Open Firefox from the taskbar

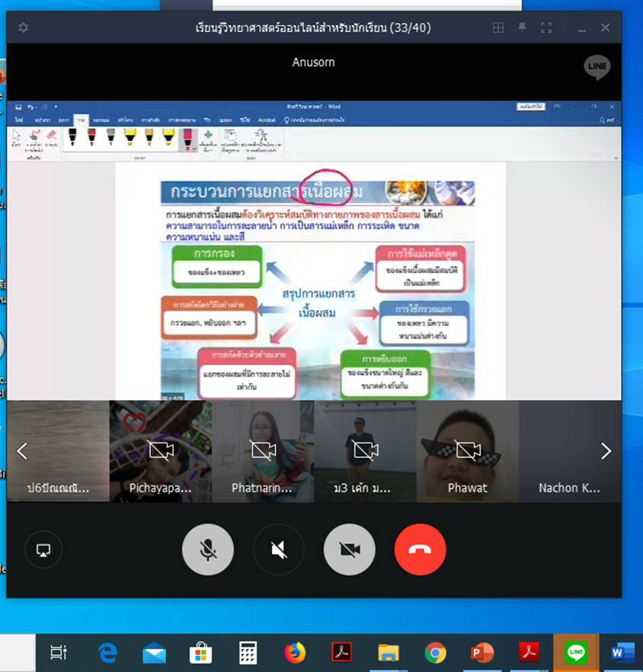pos(294,652)
